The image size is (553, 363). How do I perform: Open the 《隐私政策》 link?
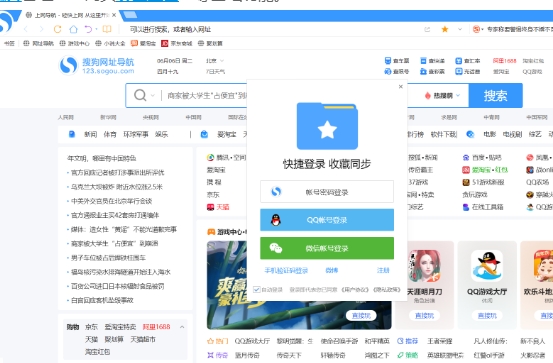(x=387, y=290)
